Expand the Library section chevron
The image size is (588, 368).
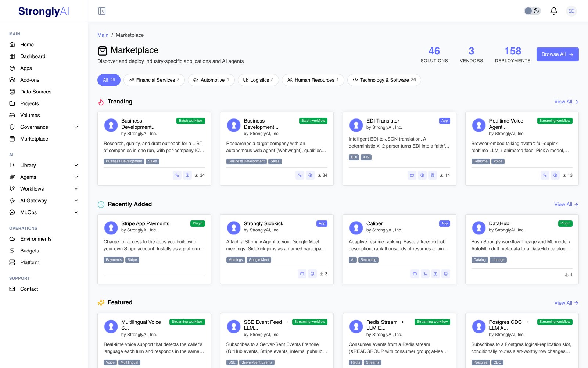coord(76,165)
